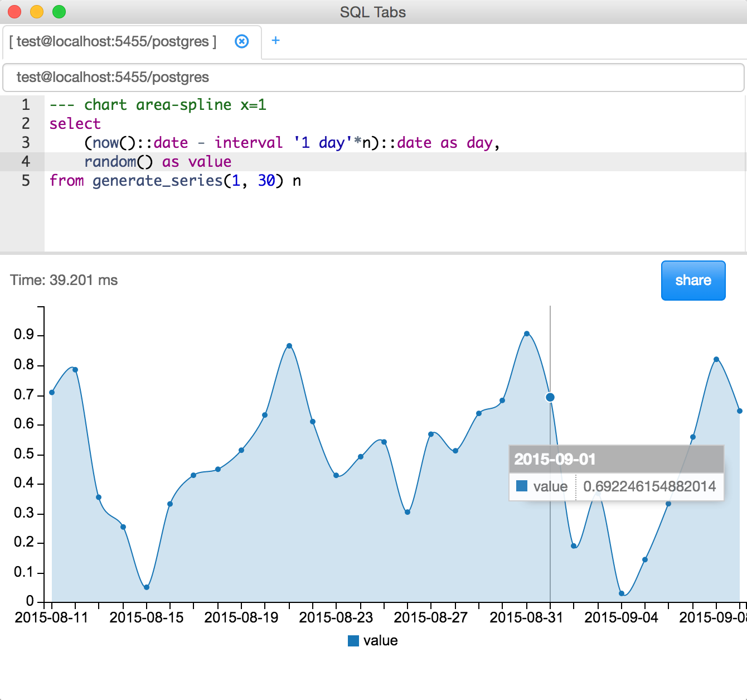The image size is (747, 700).
Task: Click the green macOS zoom window button
Action: (x=59, y=12)
